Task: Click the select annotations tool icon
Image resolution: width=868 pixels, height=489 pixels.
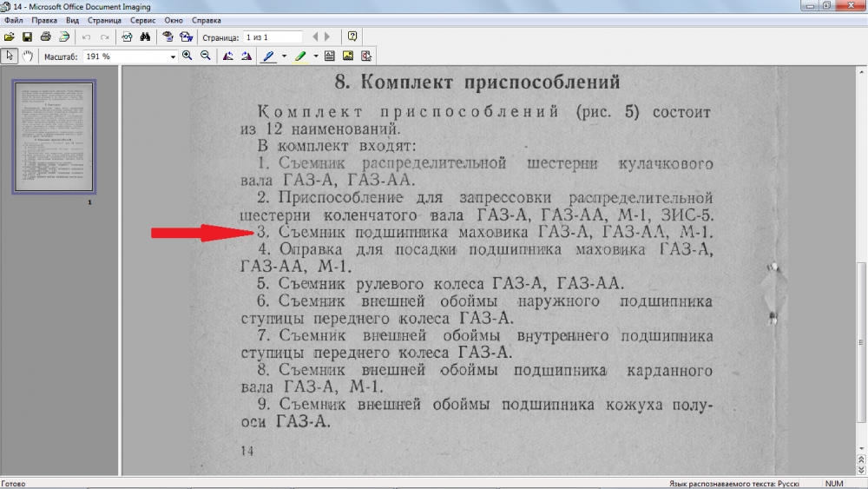Action: coord(366,56)
